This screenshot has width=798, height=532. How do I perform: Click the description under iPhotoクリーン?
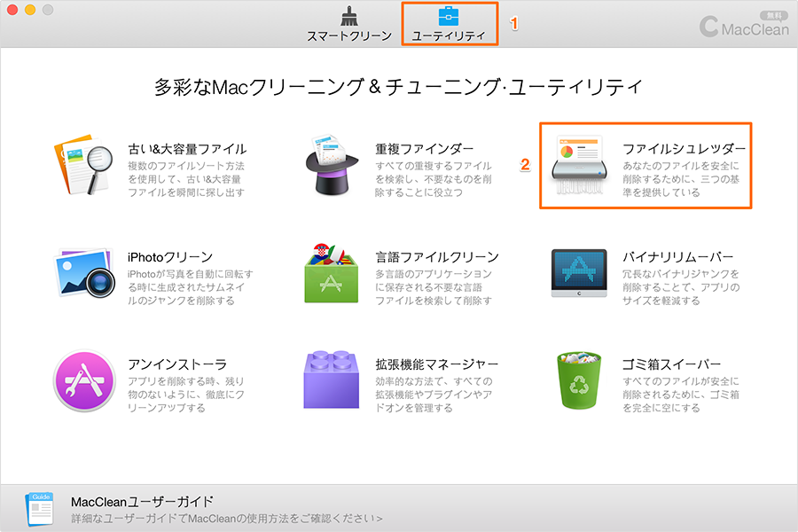191,287
